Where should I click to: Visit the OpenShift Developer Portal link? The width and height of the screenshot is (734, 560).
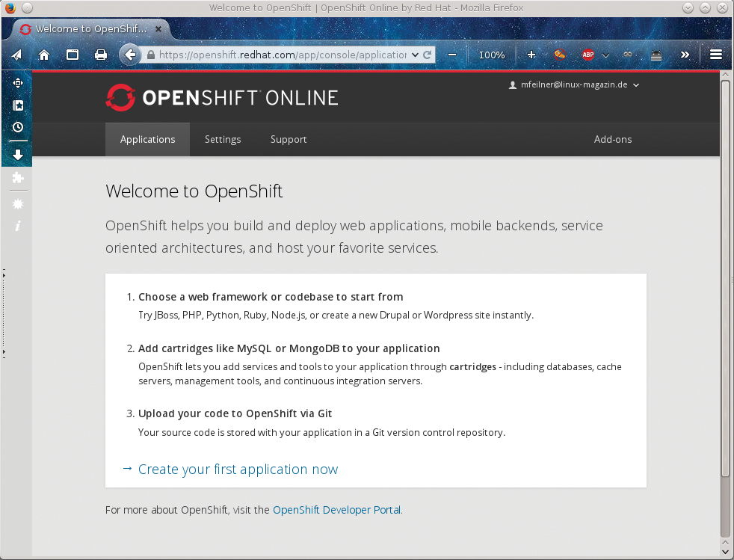pos(337,510)
